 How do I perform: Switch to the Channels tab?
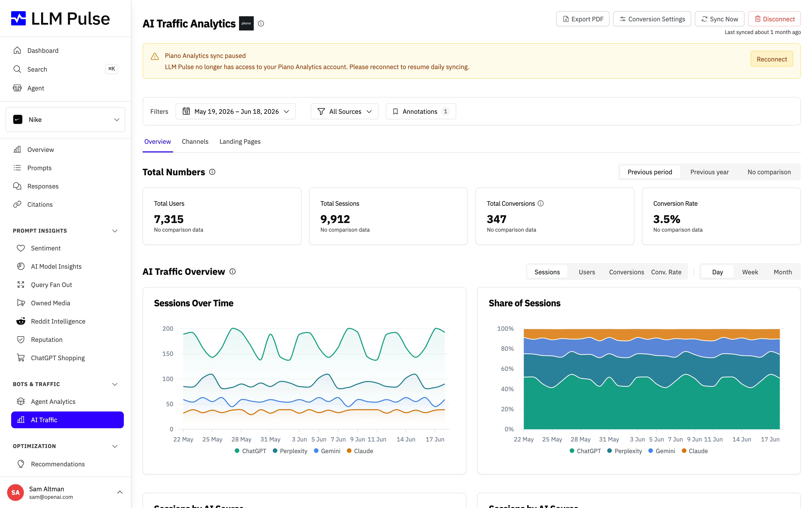tap(195, 141)
